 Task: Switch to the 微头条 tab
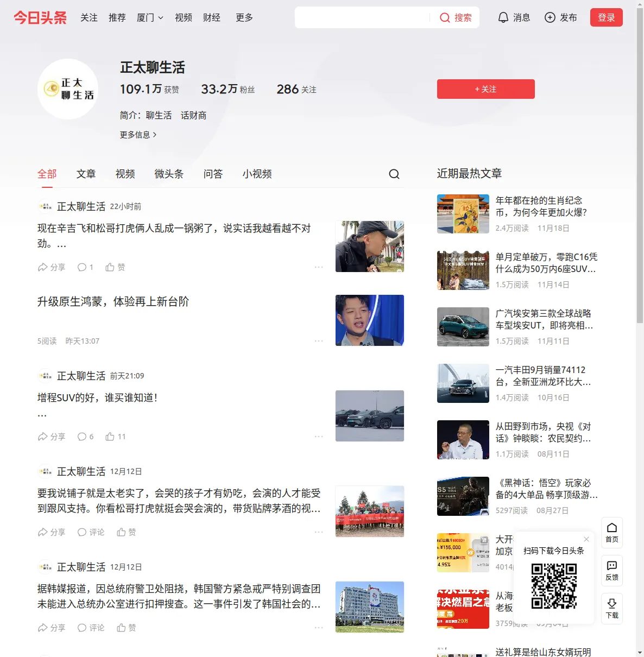[169, 174]
